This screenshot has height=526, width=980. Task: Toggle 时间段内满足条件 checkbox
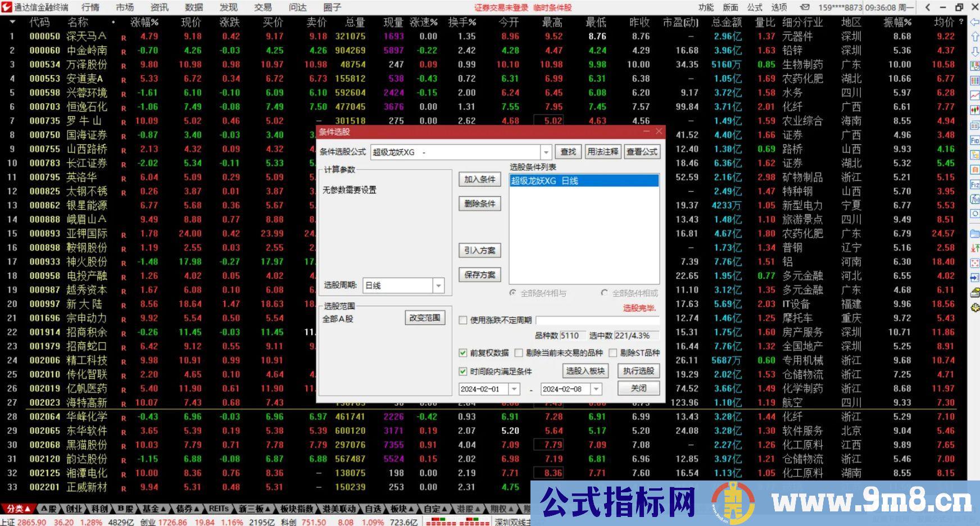463,371
